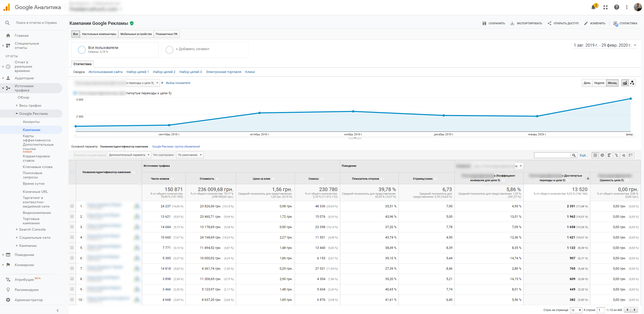Switch to line chart view icon
This screenshot has height=314, width=644.
click(x=625, y=83)
